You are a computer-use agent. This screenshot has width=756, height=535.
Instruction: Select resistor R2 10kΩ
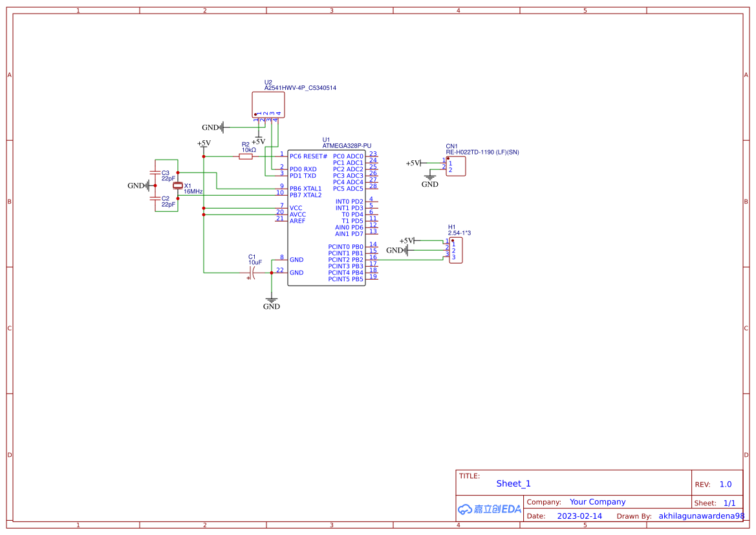click(246, 156)
